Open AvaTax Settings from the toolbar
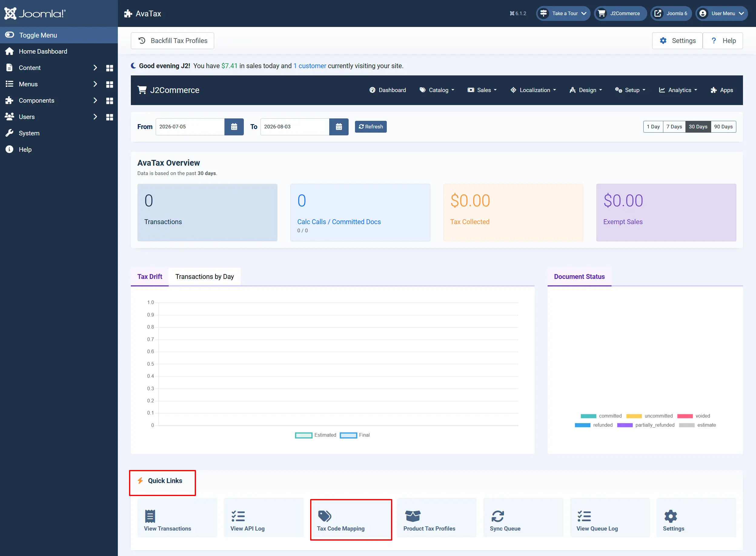The image size is (756, 556). (677, 41)
